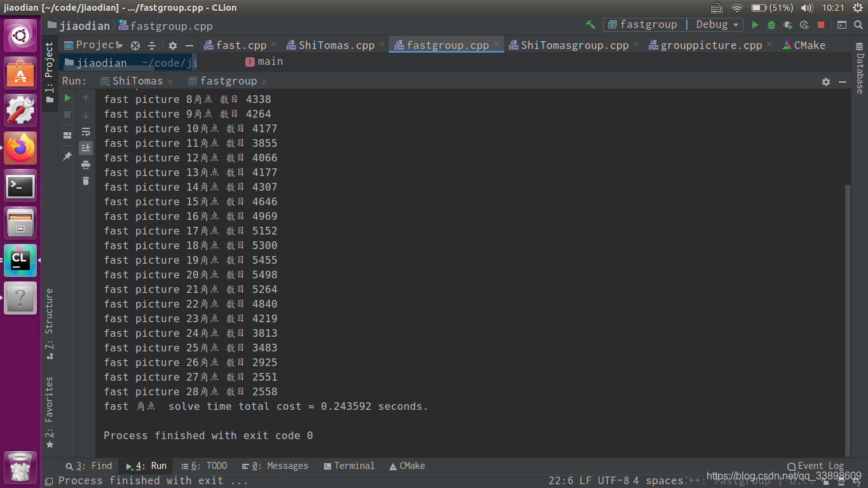
Task: Open Project panel settings gear
Action: (173, 45)
